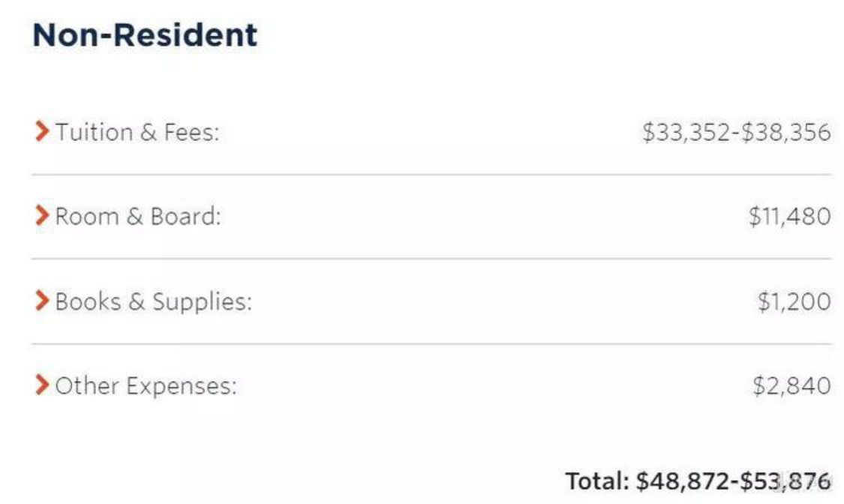Viewport: 844px width, 504px height.
Task: Click the $11,480 room and board amount
Action: 789,217
